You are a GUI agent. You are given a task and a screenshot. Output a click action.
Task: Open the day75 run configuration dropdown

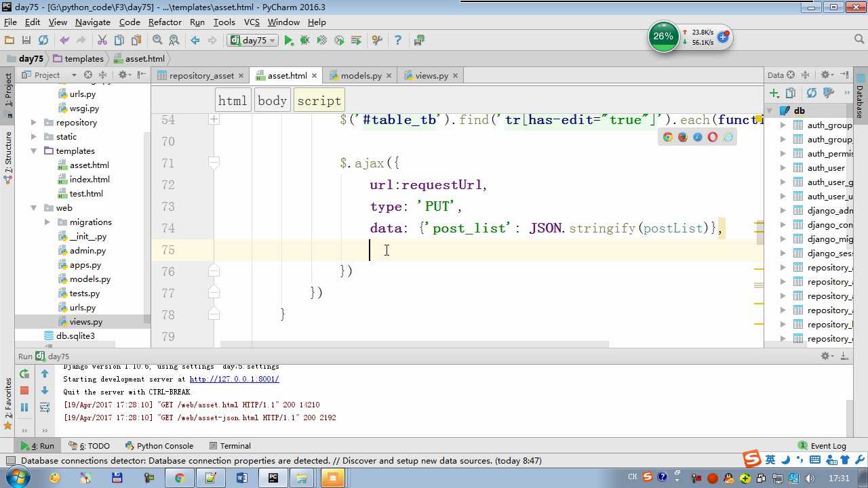(254, 41)
